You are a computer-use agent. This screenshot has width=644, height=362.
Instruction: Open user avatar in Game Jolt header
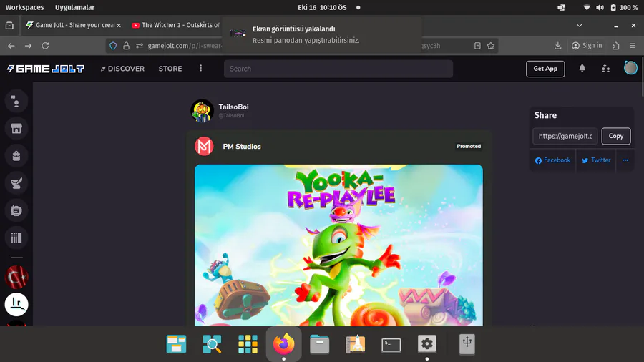630,68
